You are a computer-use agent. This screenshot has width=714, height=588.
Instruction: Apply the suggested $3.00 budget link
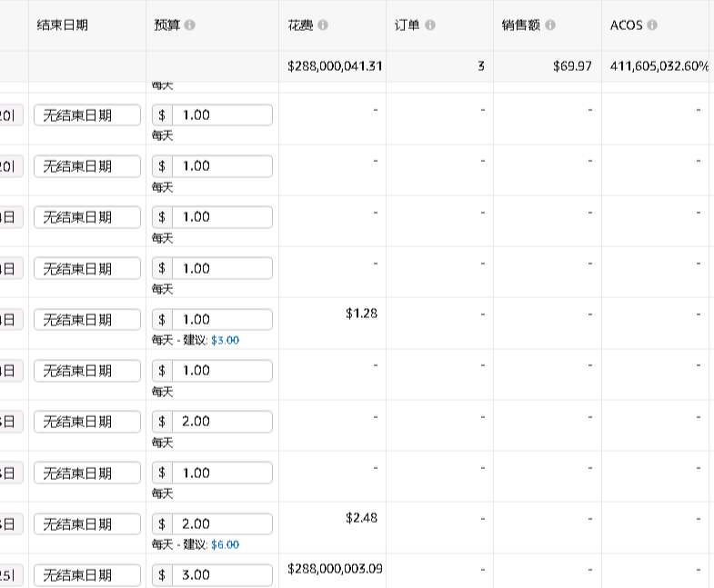pyautogui.click(x=225, y=340)
